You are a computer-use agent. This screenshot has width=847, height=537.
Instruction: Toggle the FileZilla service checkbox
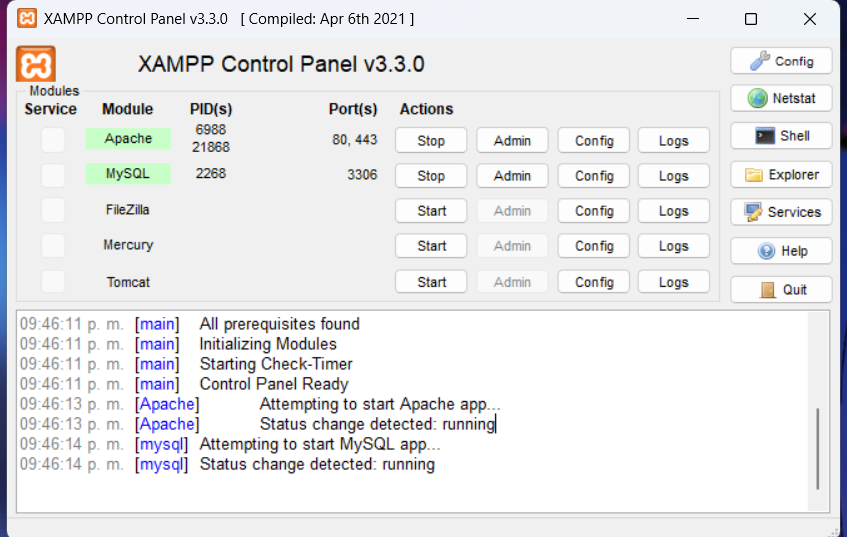point(53,211)
